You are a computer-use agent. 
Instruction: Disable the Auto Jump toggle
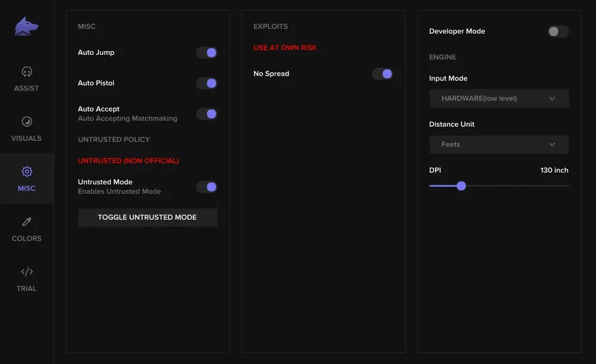[x=207, y=52]
